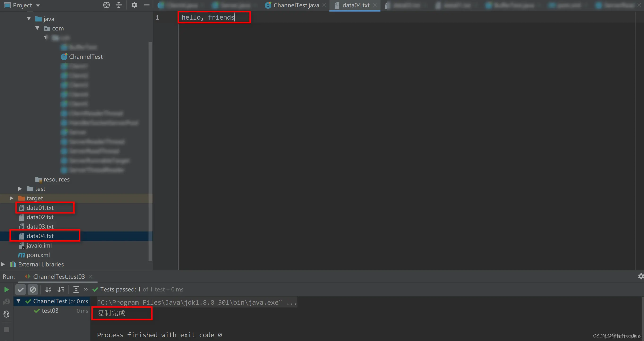
Task: Hide the Project tool window
Action: (x=147, y=5)
